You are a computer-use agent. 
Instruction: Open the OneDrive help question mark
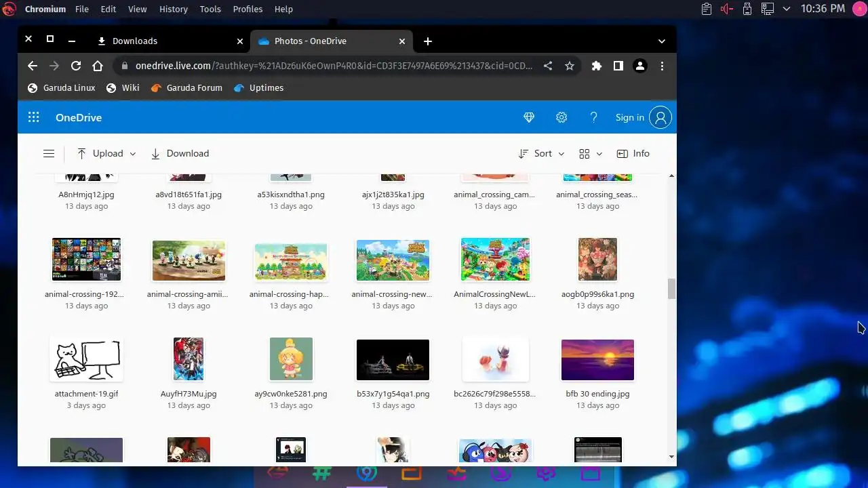click(x=593, y=117)
